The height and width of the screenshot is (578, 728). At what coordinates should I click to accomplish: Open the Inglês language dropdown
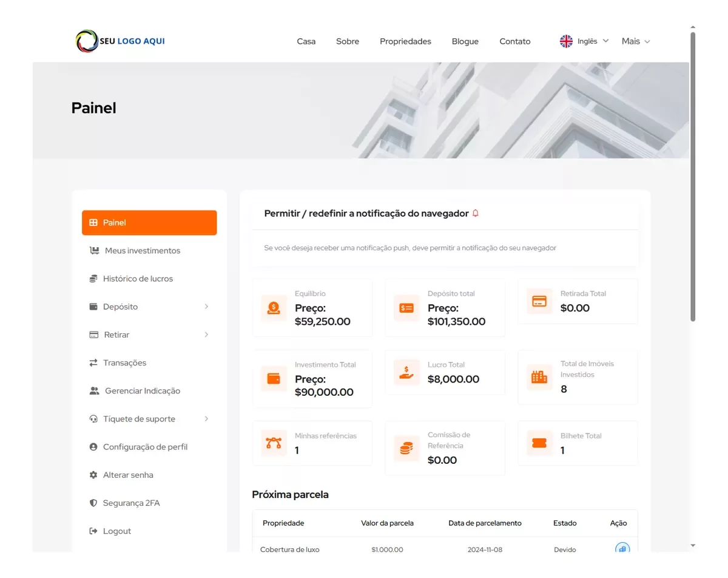tap(584, 41)
